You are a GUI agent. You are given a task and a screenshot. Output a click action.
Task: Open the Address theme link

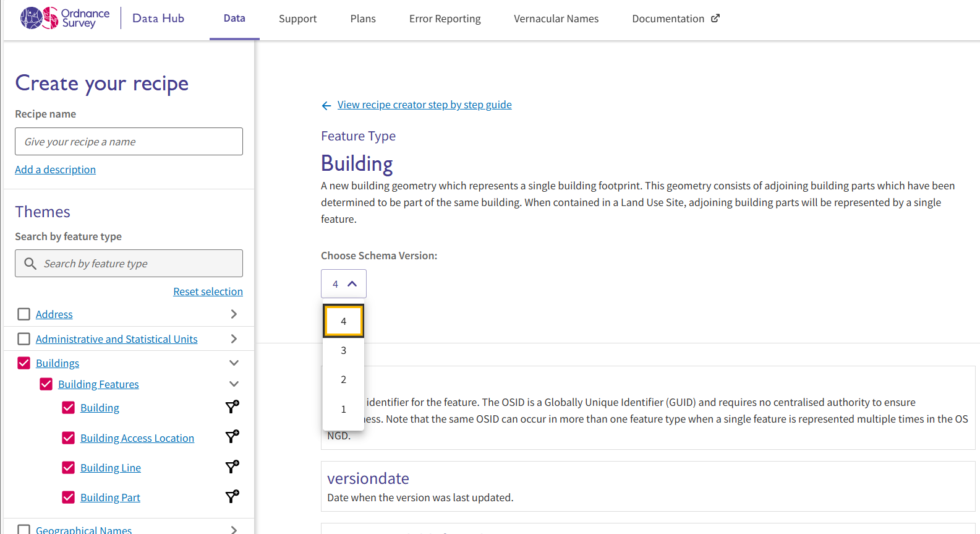(54, 314)
